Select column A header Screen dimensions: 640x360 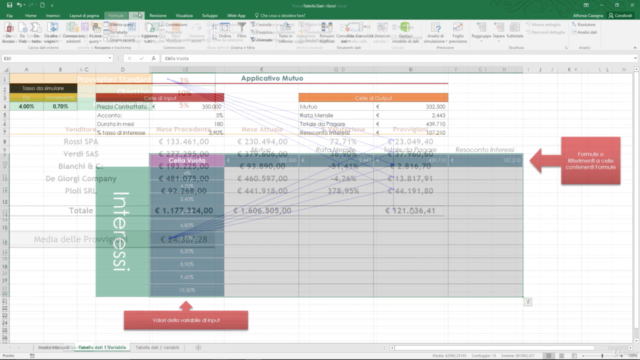click(27, 70)
